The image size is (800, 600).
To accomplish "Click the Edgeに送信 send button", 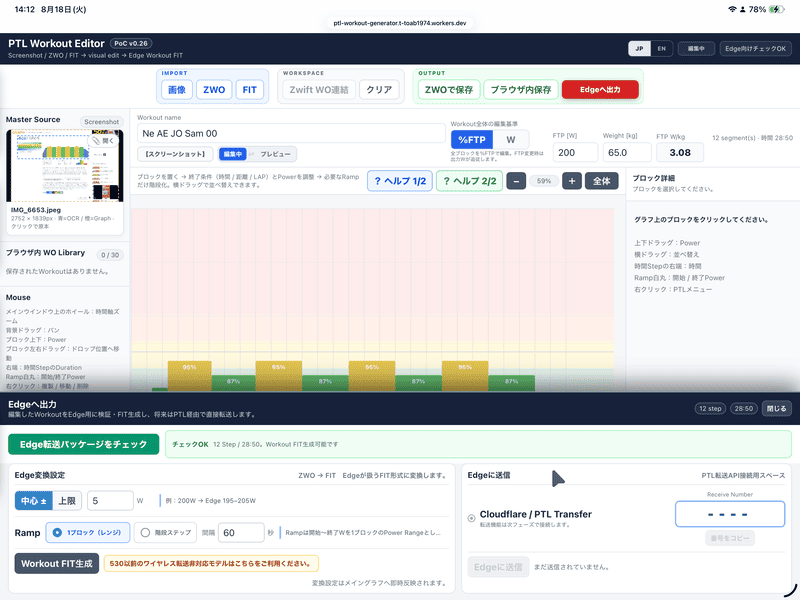I will pos(498,567).
